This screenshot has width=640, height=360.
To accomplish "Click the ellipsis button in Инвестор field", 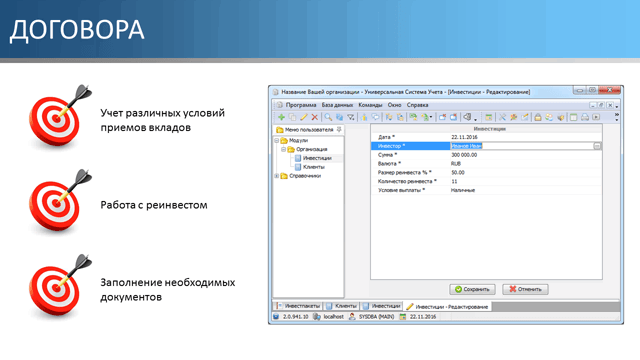I will (597, 146).
